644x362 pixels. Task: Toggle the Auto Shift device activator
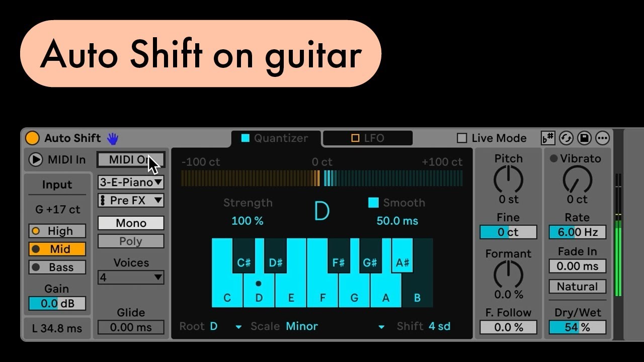point(32,138)
